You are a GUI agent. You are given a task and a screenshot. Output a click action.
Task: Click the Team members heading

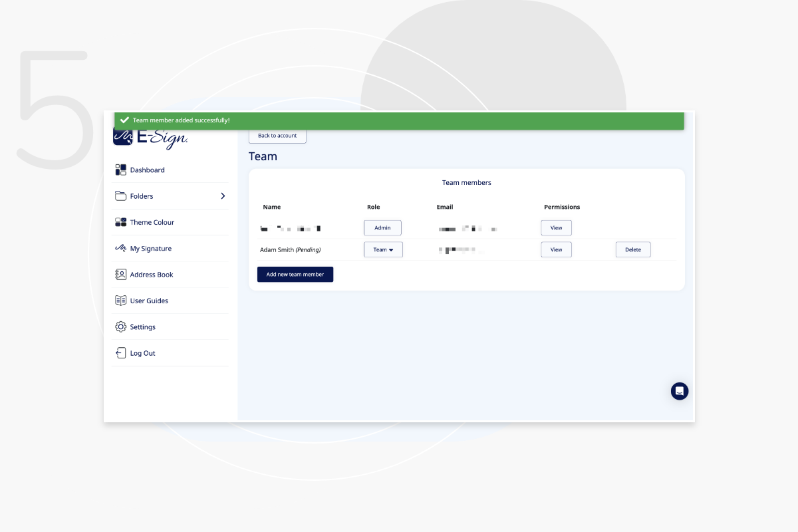(x=467, y=182)
